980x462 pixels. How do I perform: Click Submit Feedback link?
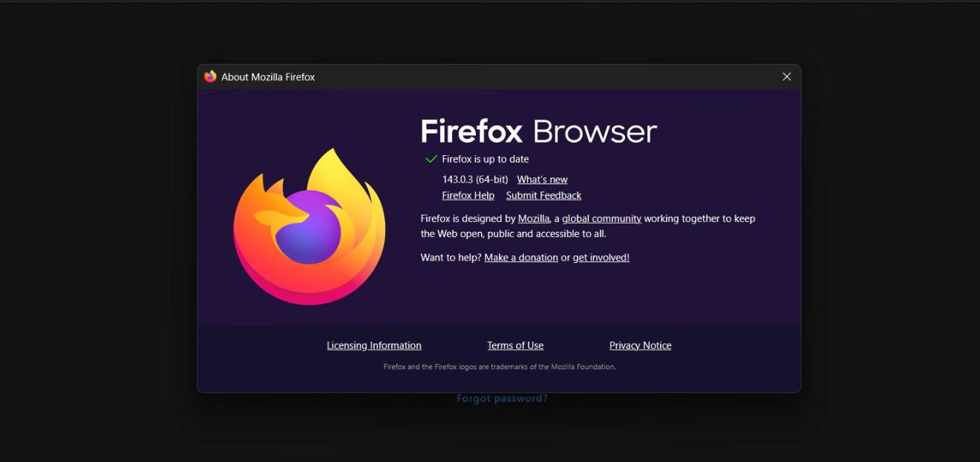(x=543, y=195)
